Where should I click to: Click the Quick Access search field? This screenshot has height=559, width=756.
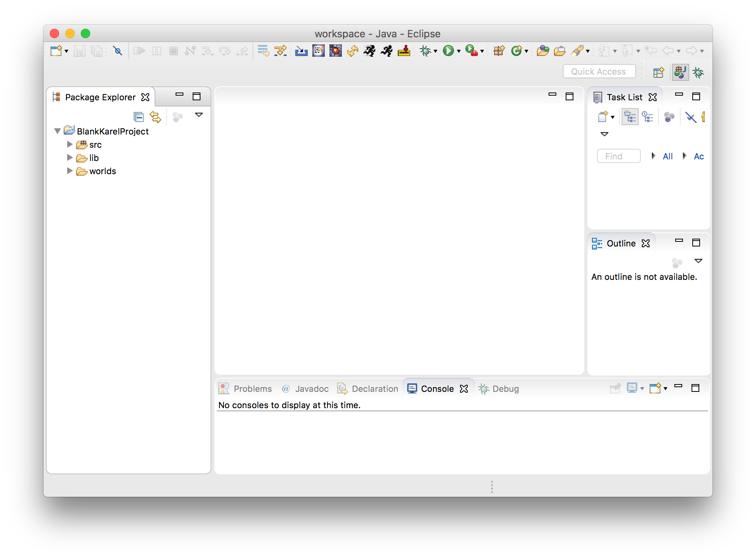(x=599, y=72)
